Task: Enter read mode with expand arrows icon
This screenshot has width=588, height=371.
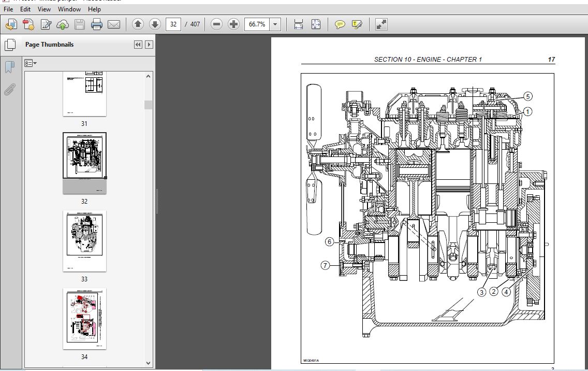Action: coord(381,24)
